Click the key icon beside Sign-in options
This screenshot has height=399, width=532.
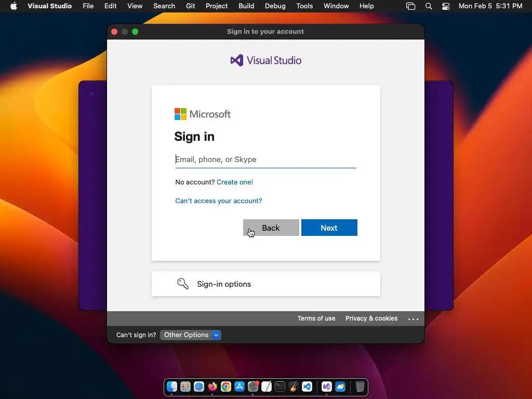(x=182, y=284)
